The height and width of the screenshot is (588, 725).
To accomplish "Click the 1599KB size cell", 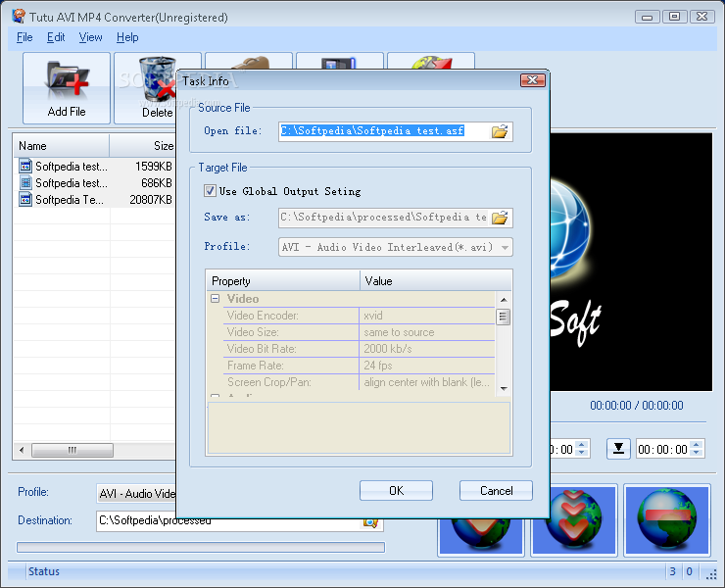I will pos(154,166).
